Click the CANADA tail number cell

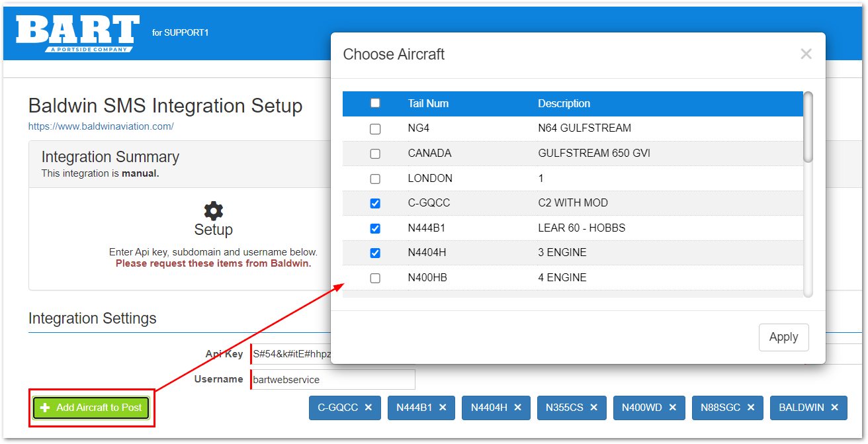[429, 153]
